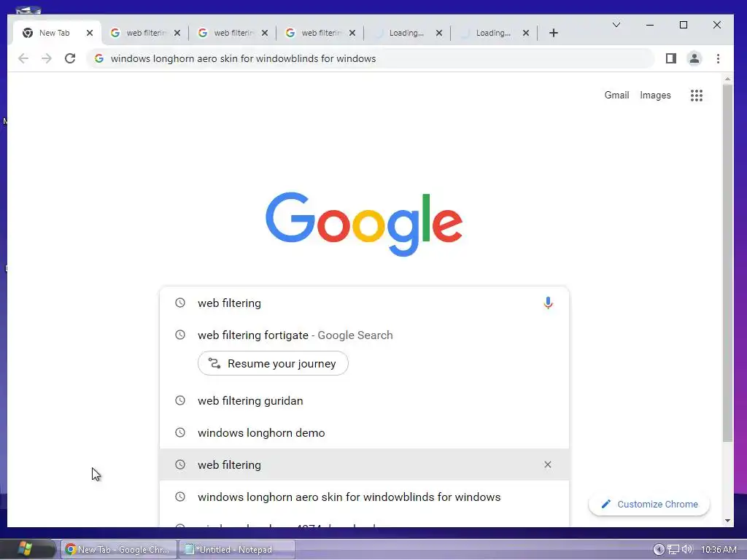Open the Google apps grid
This screenshot has width=747, height=560.
click(697, 96)
